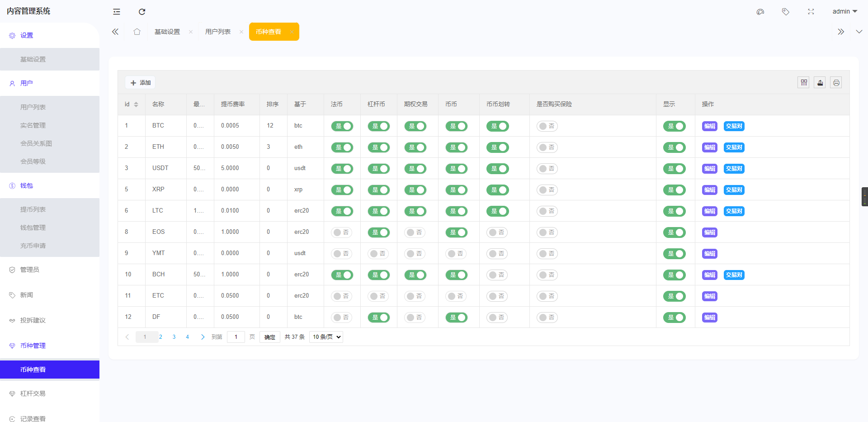Click the settings gear icon beside 设置
Viewport: 868px width, 422px height.
pyautogui.click(x=12, y=36)
